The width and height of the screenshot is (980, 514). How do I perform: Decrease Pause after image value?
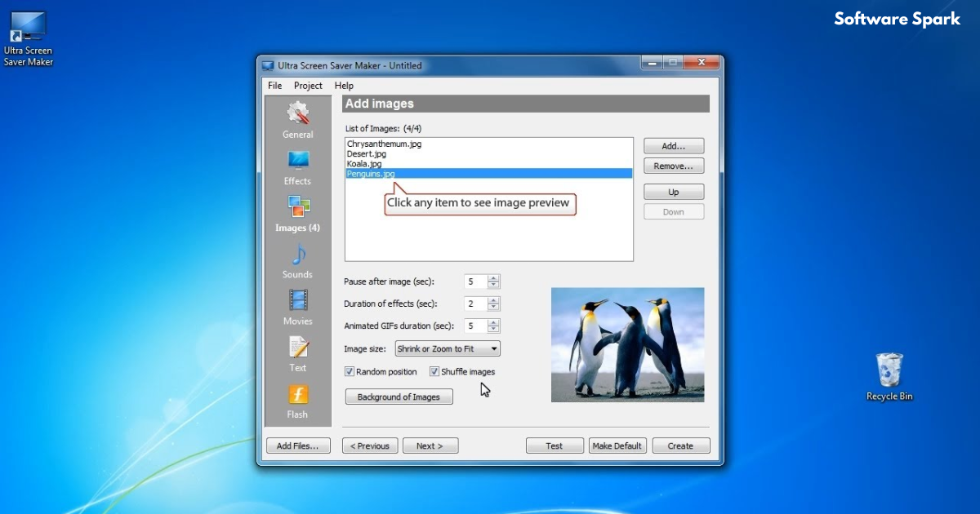pos(493,285)
